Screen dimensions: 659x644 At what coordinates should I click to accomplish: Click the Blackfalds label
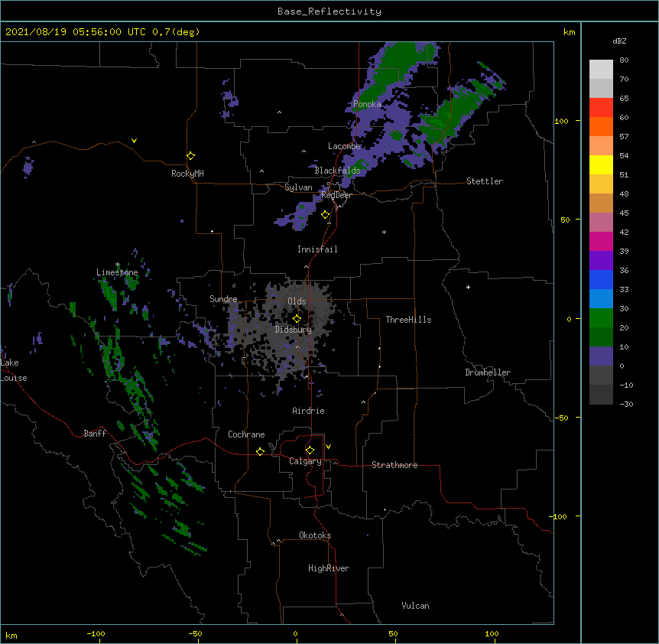(x=337, y=171)
